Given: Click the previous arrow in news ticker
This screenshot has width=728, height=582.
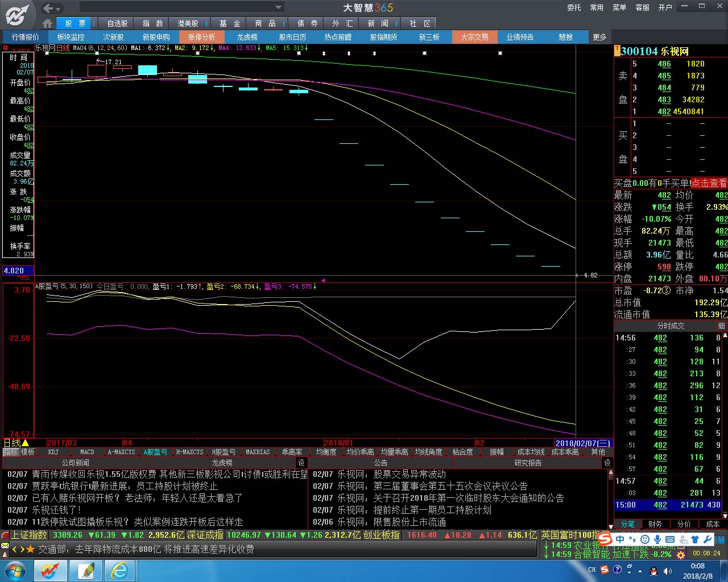Looking at the screenshot, I should [15, 550].
